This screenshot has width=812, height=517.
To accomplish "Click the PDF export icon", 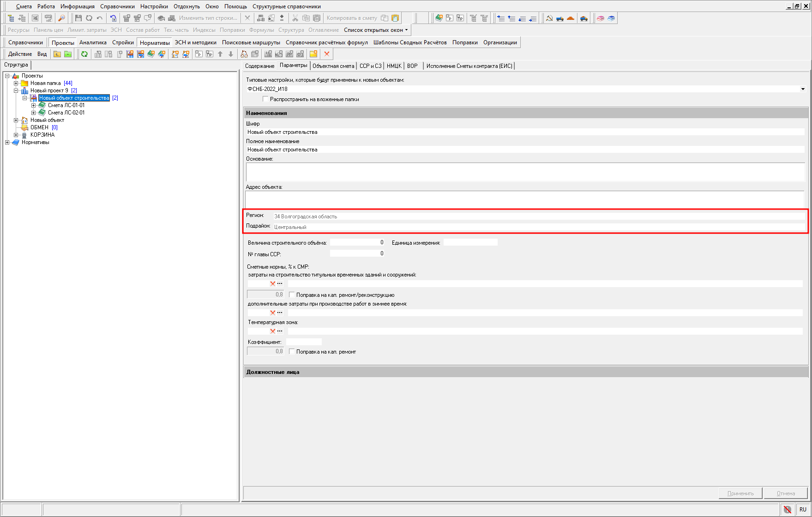I will pos(48,18).
